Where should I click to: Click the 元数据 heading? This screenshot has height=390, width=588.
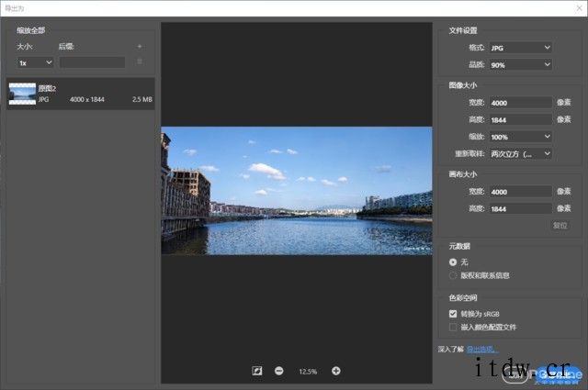[459, 246]
